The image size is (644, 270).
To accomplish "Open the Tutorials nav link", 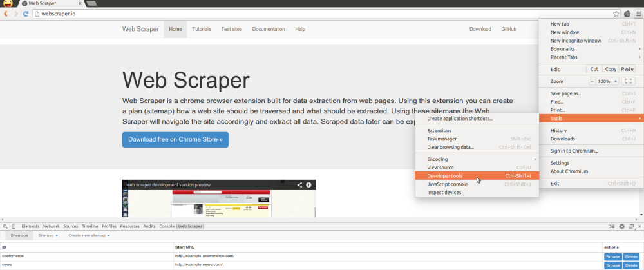I will [201, 29].
